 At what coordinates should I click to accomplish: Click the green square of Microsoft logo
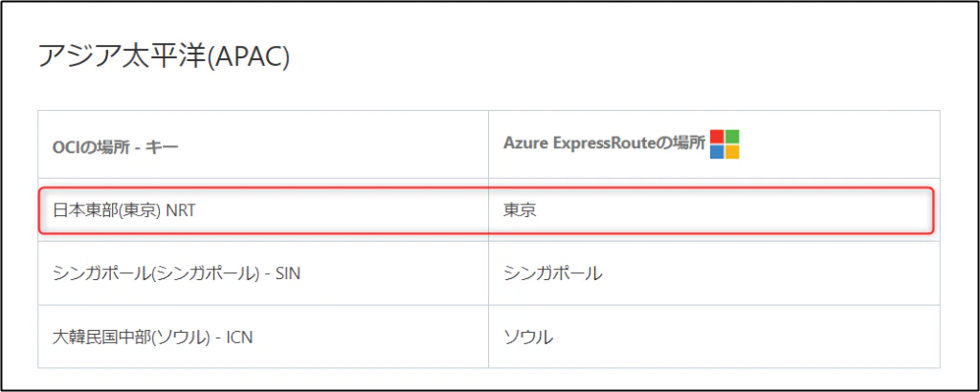[732, 137]
